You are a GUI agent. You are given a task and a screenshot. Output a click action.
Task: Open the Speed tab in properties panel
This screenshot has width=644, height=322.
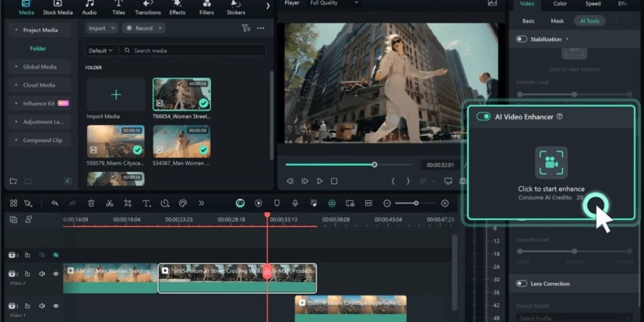(592, 4)
